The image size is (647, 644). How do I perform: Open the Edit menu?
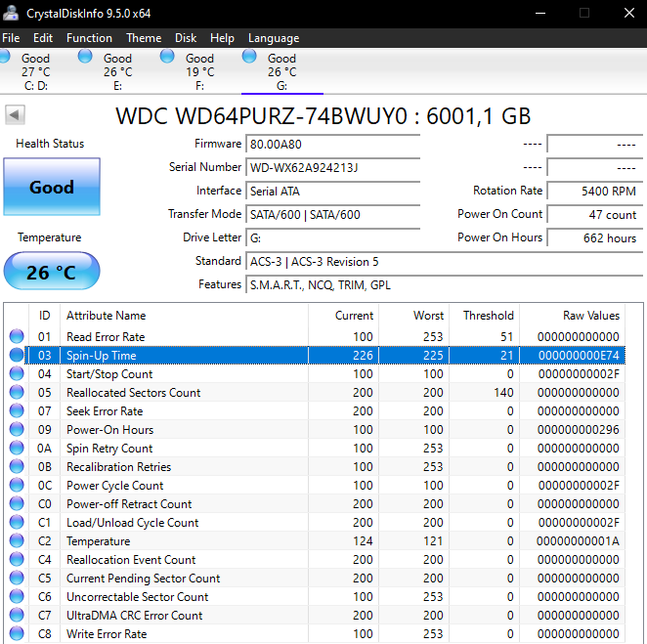click(43, 38)
